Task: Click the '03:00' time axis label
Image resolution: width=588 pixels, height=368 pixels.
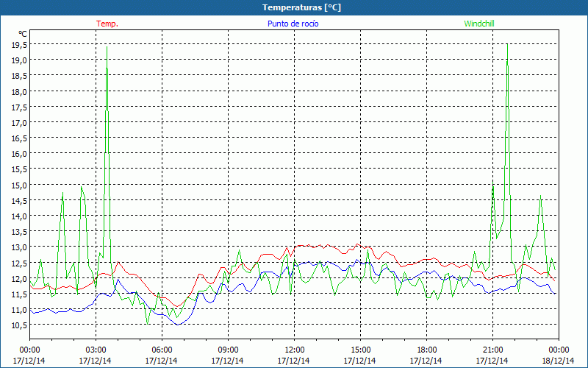Action: pos(96,350)
